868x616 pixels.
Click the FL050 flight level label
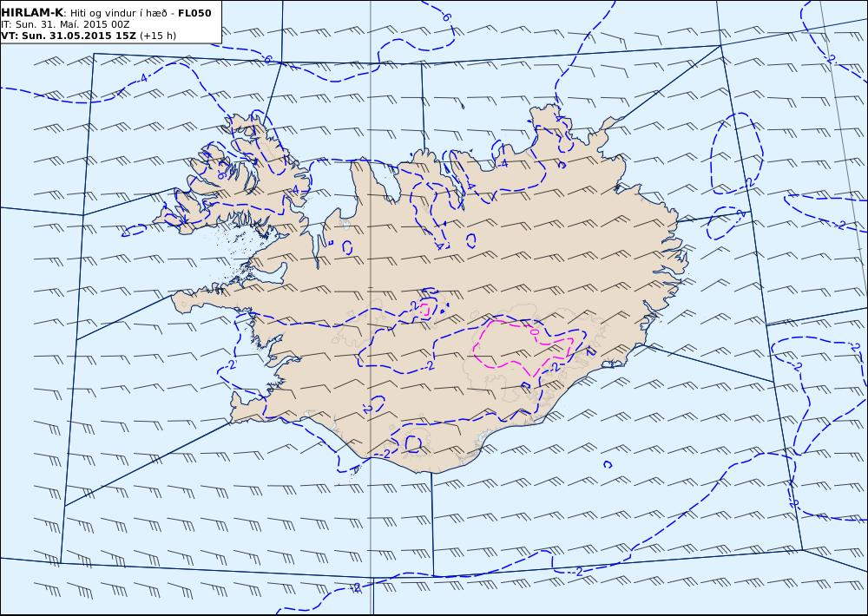coord(194,13)
